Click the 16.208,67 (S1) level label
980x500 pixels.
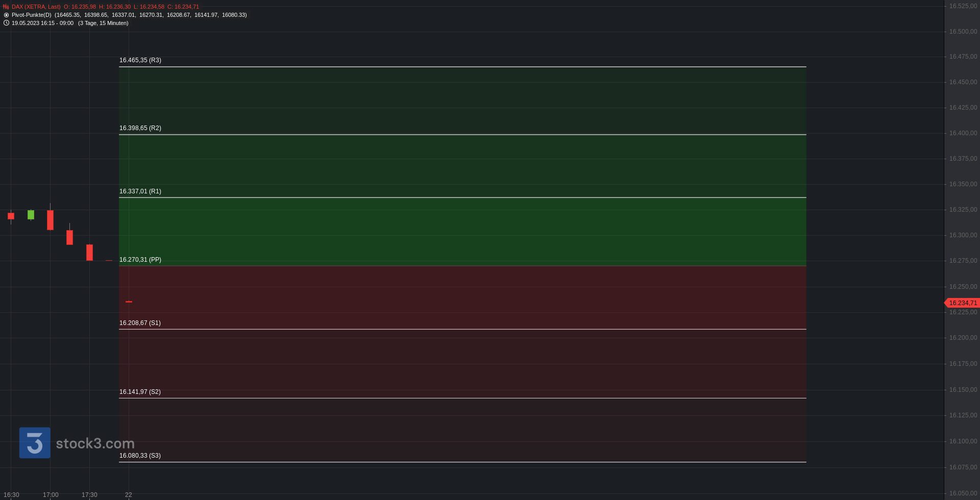(x=140, y=323)
